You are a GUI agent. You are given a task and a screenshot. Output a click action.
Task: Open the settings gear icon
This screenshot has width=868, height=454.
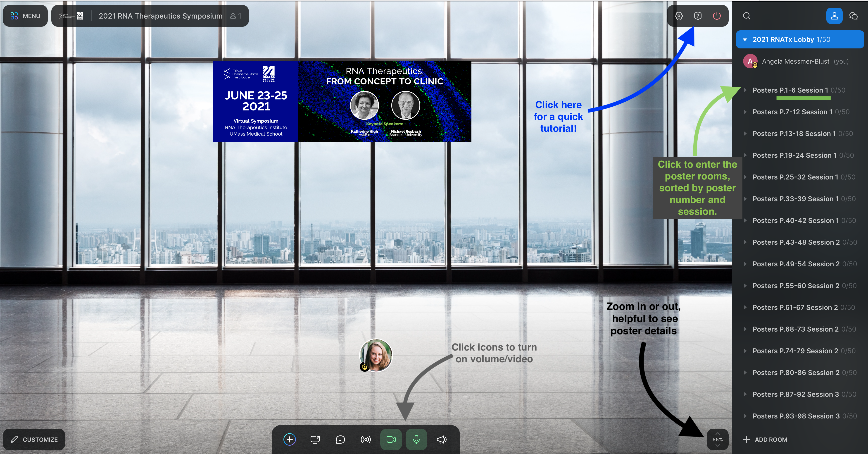(679, 16)
